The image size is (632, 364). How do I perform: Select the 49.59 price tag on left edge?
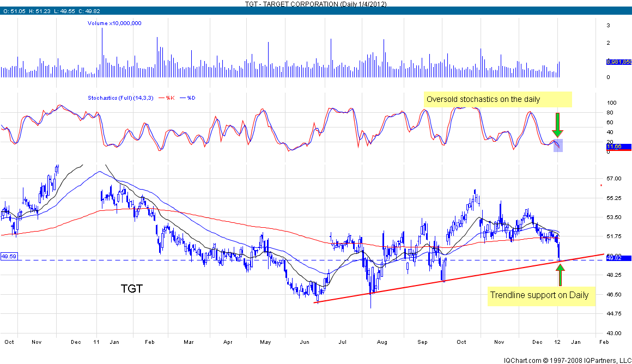pos(9,256)
